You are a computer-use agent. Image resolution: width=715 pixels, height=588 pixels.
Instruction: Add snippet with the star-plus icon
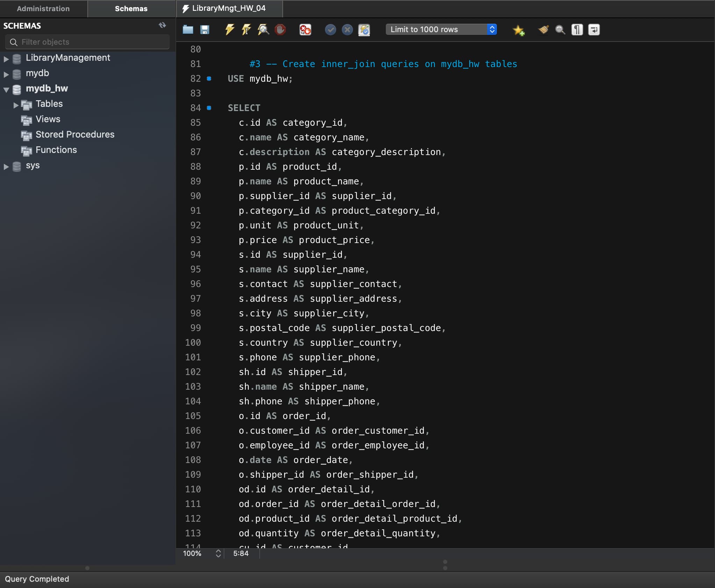point(518,30)
